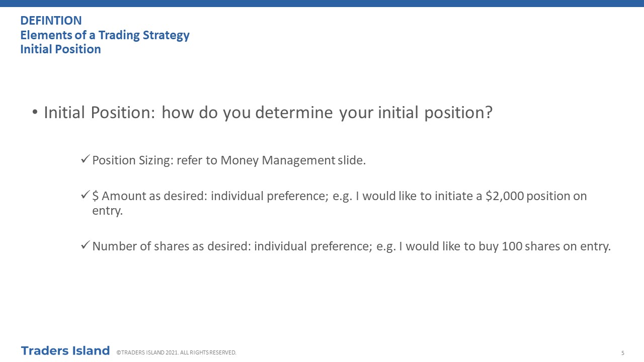This screenshot has height=362, width=644.
Task: Click the DEFINTION heading text
Action: coord(51,21)
